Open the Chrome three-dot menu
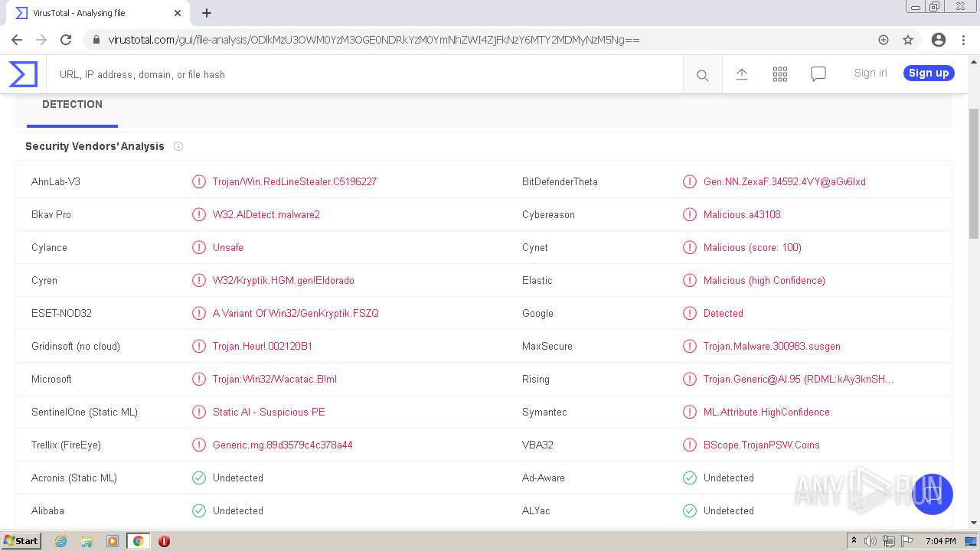This screenshot has width=980, height=551. click(965, 40)
